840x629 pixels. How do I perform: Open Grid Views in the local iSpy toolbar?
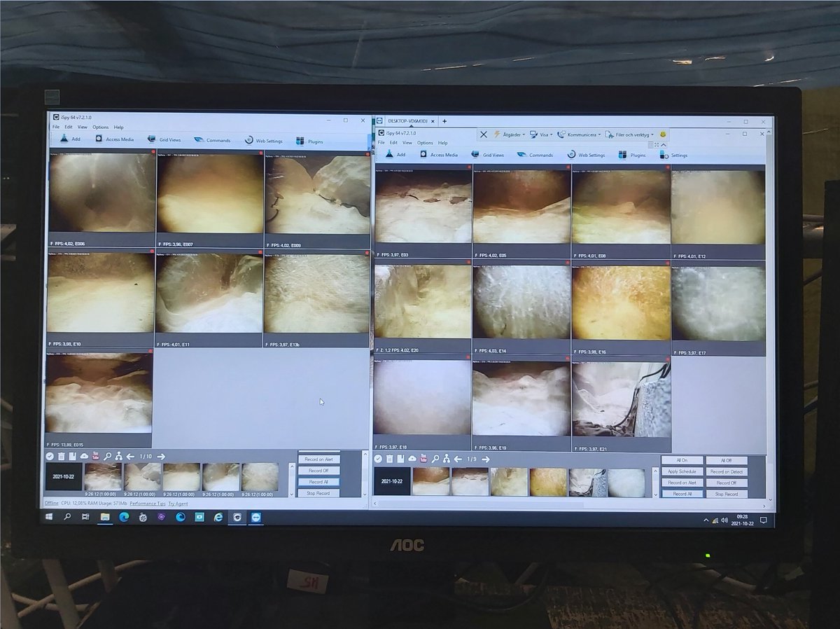coord(164,139)
